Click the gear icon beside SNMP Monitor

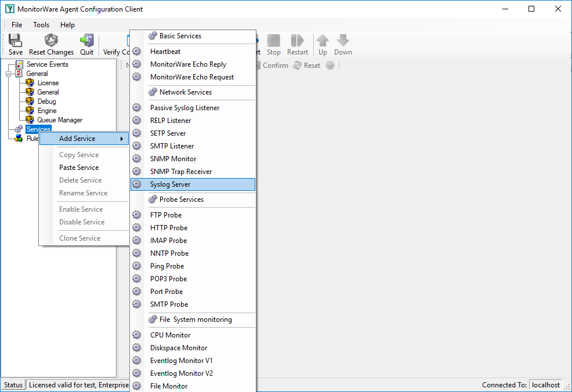pos(137,158)
